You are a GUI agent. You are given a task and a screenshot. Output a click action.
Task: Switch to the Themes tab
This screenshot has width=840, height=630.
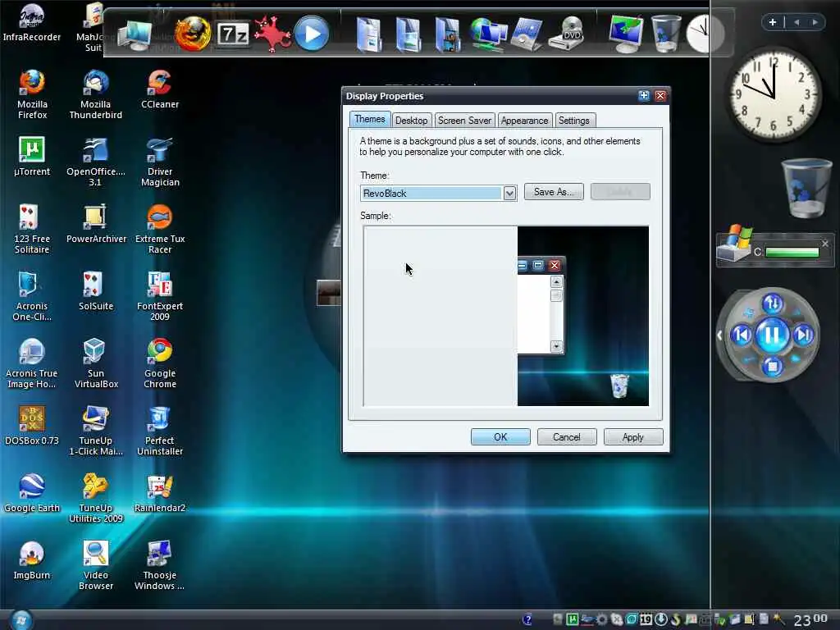pos(370,119)
